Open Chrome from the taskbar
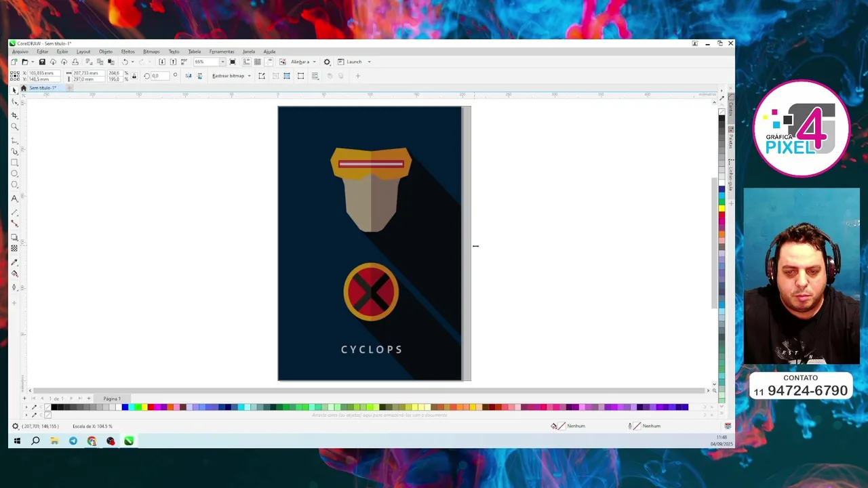The width and height of the screenshot is (868, 488). click(92, 441)
